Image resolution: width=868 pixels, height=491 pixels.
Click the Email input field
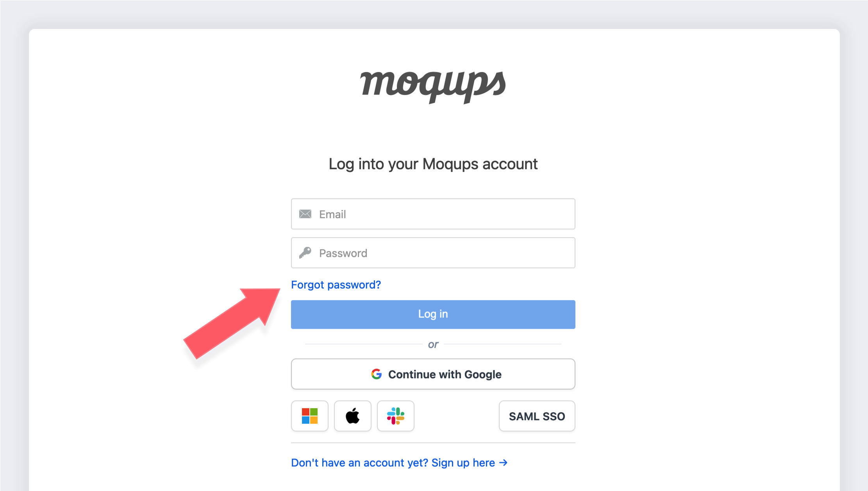434,213
